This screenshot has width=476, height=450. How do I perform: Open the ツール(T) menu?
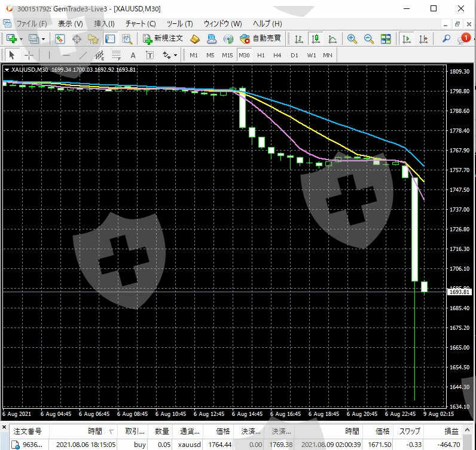pyautogui.click(x=179, y=23)
